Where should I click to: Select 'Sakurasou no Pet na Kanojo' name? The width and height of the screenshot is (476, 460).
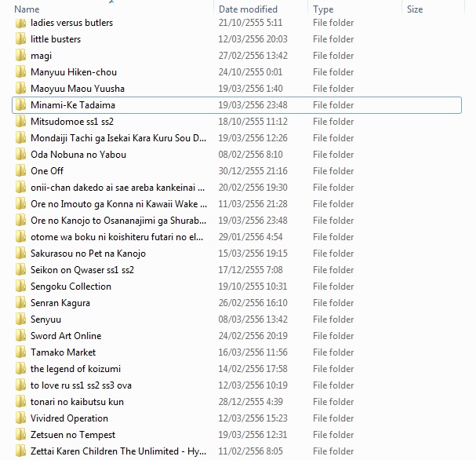point(88,254)
